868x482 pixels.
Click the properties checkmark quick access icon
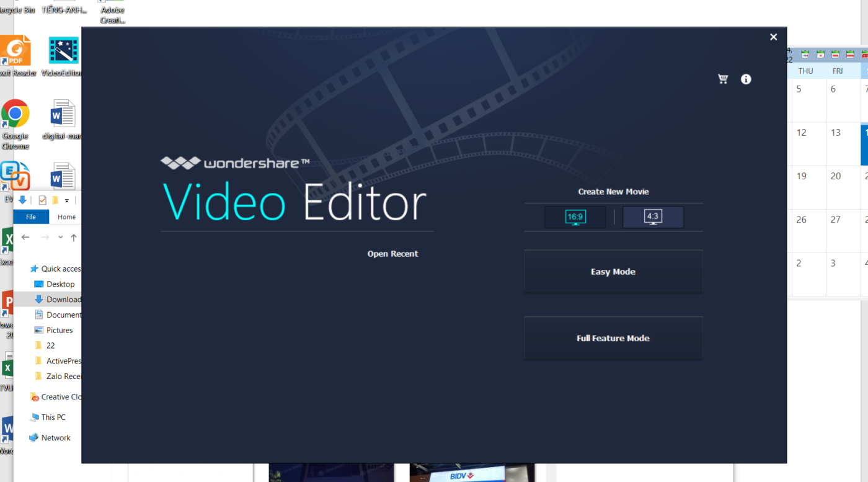coord(42,200)
